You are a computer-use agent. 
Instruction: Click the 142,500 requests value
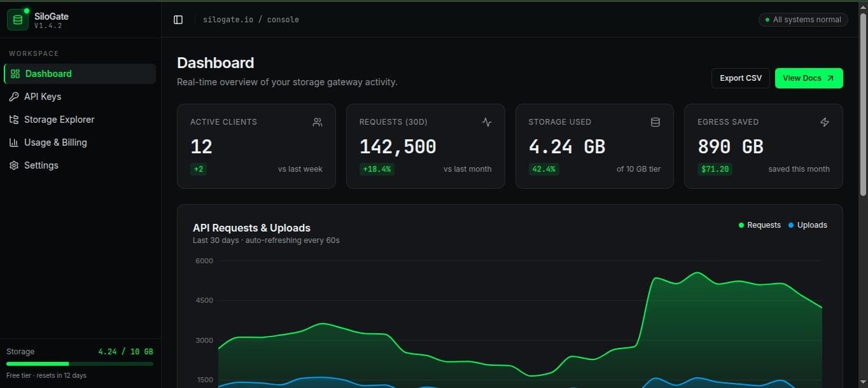[398, 147]
